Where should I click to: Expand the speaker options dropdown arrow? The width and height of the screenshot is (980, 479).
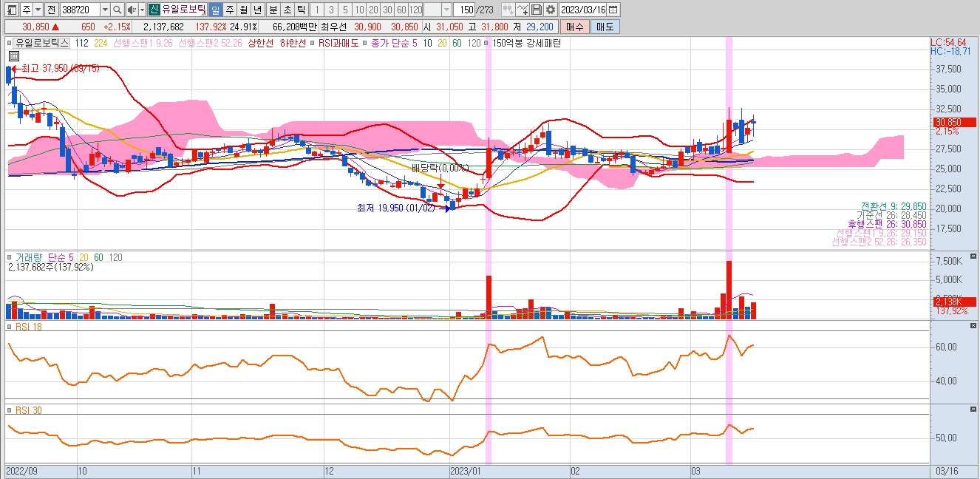coord(142,10)
